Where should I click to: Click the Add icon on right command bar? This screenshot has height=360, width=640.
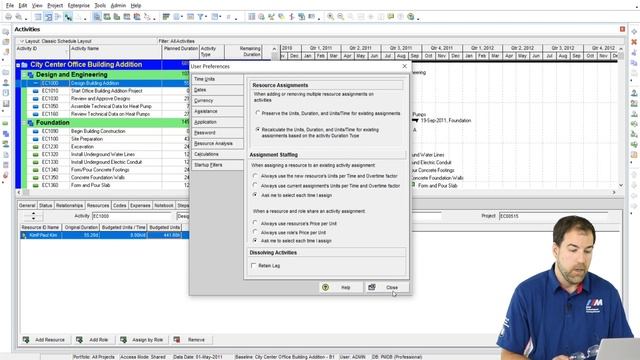click(x=634, y=32)
